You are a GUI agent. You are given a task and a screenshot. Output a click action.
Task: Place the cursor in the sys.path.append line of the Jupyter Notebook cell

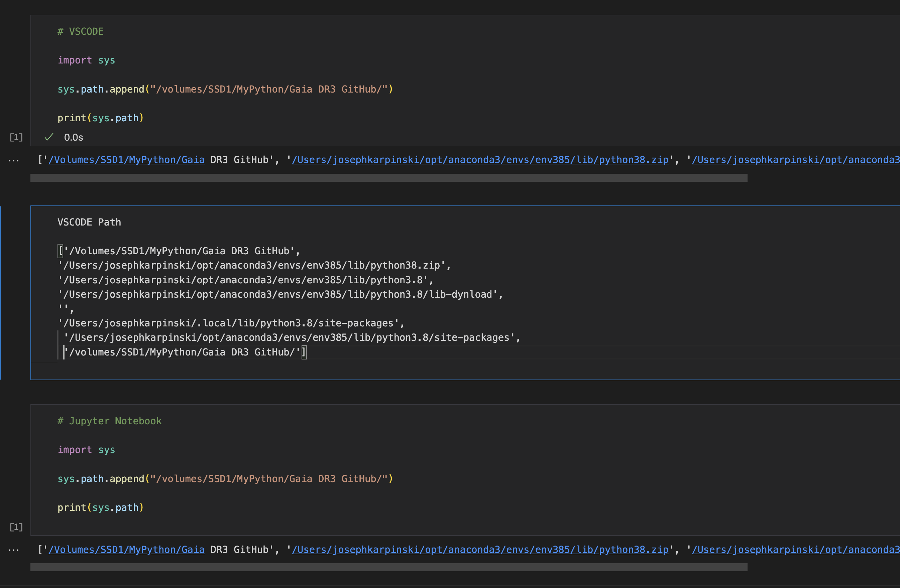tap(225, 479)
